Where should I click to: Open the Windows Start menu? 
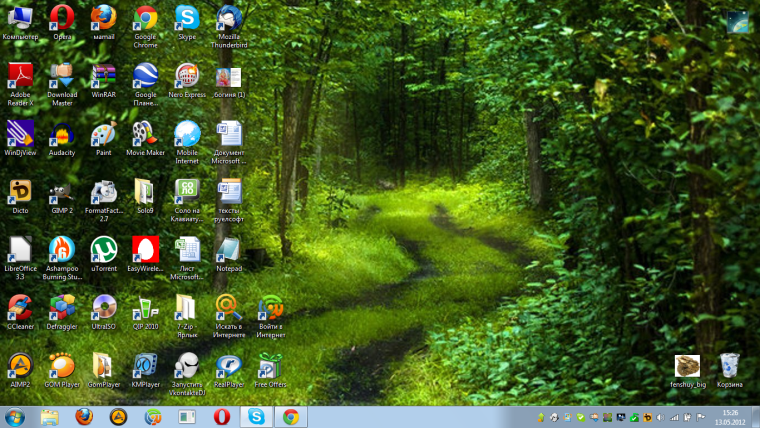(15, 417)
